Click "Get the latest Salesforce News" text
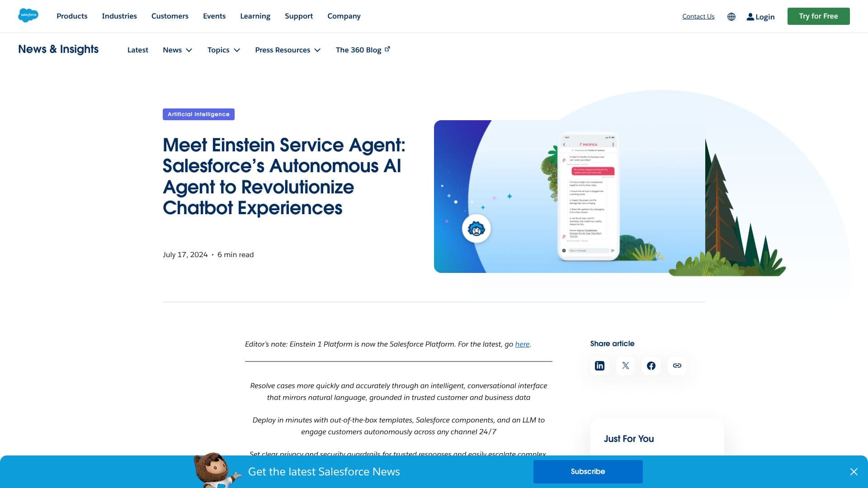 click(324, 472)
